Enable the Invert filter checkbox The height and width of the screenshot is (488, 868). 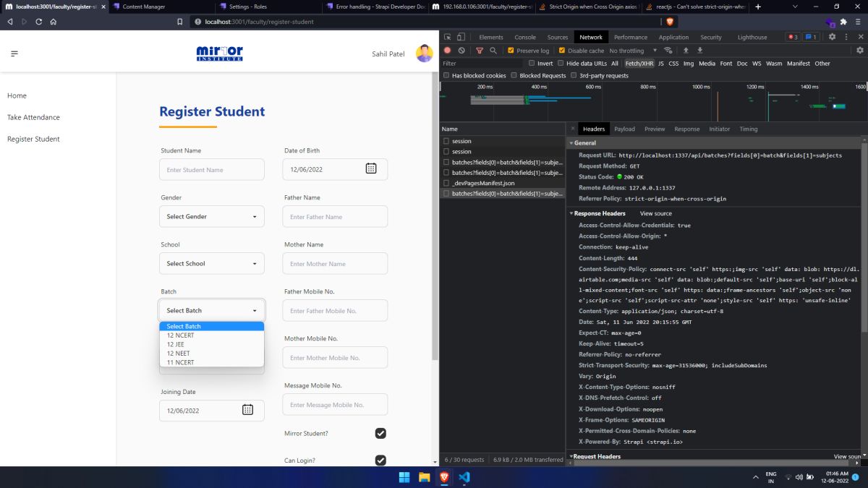pyautogui.click(x=532, y=64)
